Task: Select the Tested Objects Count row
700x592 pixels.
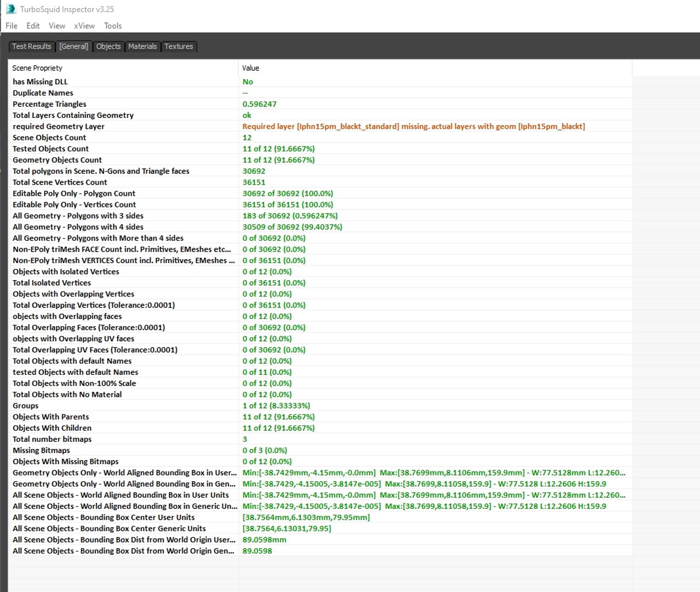Action: point(320,149)
